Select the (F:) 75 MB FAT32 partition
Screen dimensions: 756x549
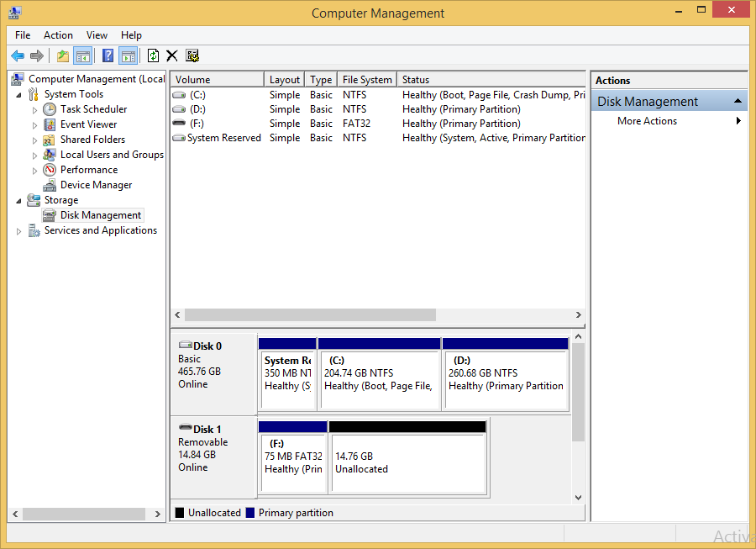point(292,458)
